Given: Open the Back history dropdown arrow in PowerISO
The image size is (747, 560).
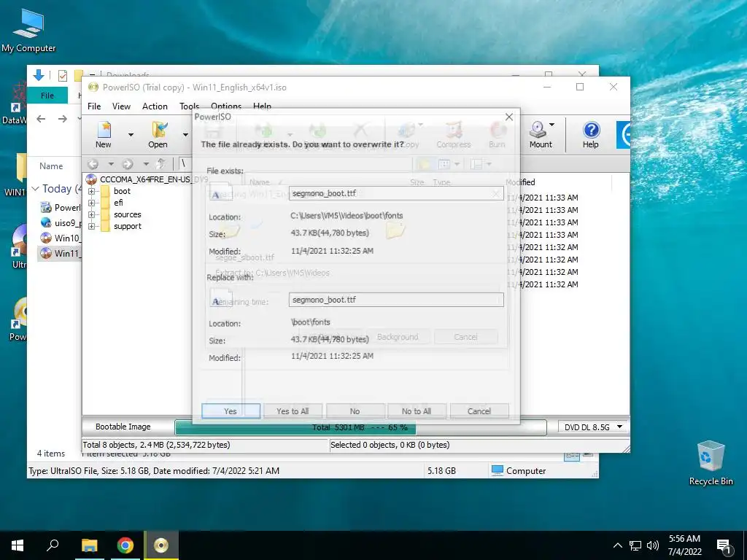Looking at the screenshot, I should (111, 164).
